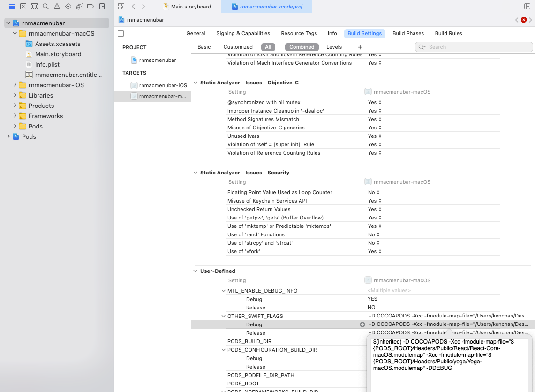Change Floating Point Value Used as Loop Counter value
The image size is (535, 392).
[x=374, y=192]
